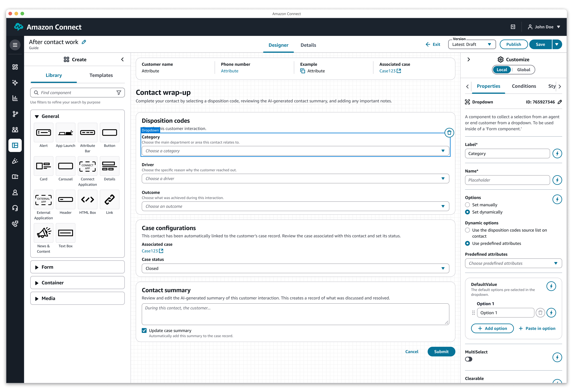Select the Alert component icon
Image resolution: width=573 pixels, height=392 pixels.
pyautogui.click(x=43, y=133)
